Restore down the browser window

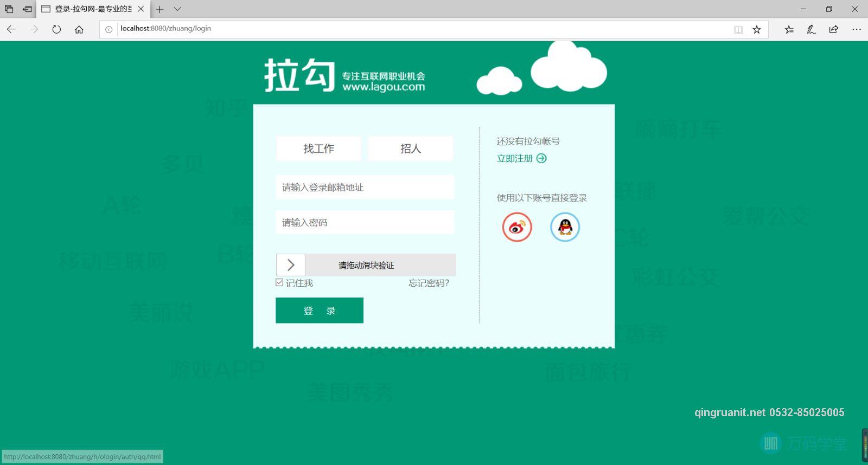(829, 9)
